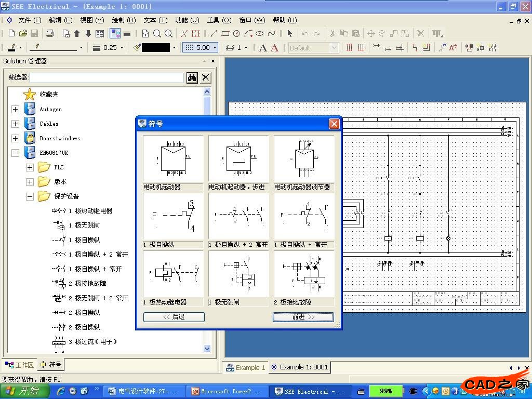Click the 筛选器 filter input field

pos(107,77)
